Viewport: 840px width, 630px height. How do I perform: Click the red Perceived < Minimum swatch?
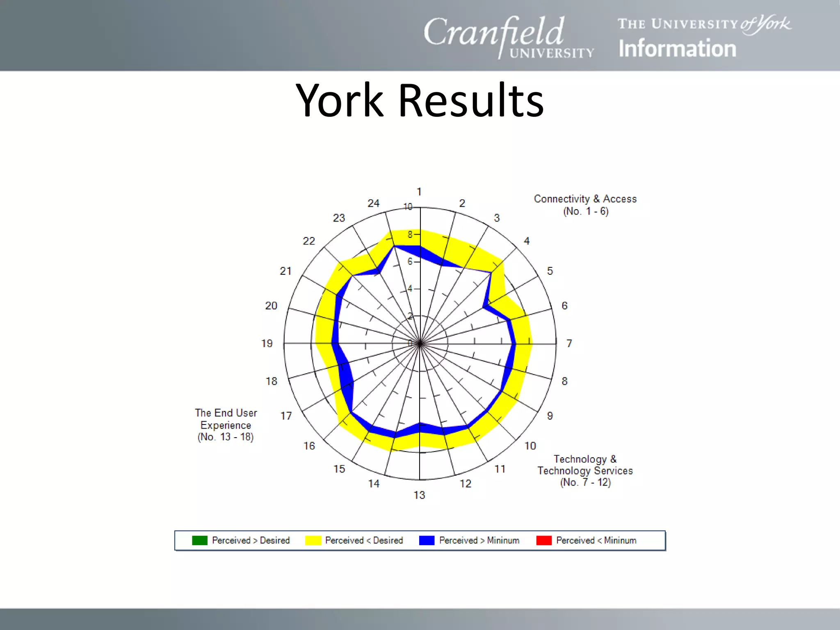[x=544, y=540]
